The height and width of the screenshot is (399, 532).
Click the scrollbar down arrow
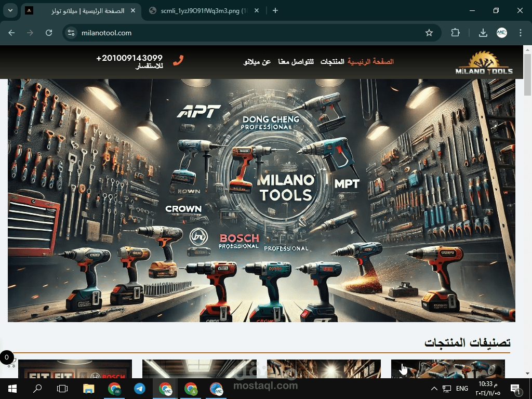(528, 374)
